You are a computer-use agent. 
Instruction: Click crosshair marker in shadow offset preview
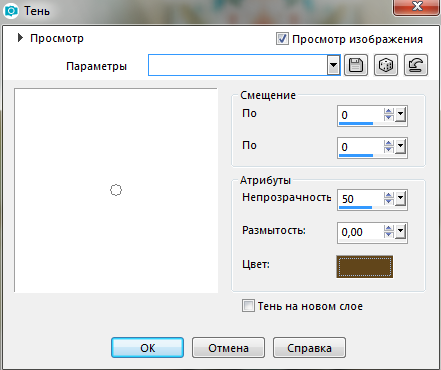point(116,190)
